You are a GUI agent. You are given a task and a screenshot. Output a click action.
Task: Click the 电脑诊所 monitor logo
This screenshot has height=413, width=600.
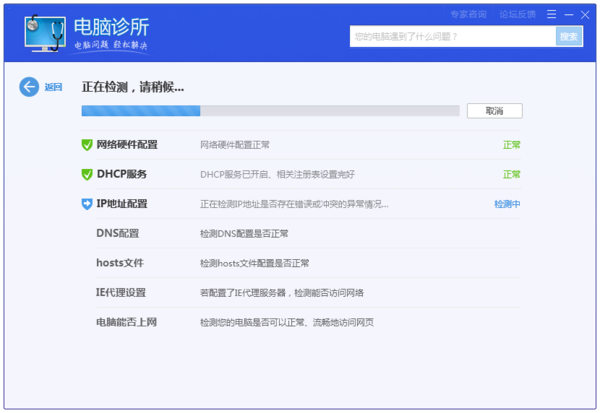pyautogui.click(x=46, y=35)
